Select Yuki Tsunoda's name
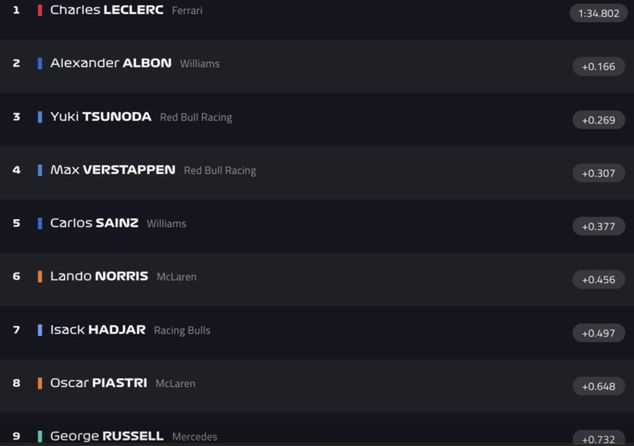 pos(100,117)
